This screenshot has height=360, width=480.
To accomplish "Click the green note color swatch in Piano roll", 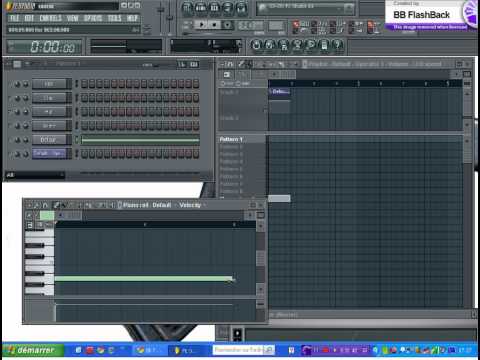I will 47,216.
